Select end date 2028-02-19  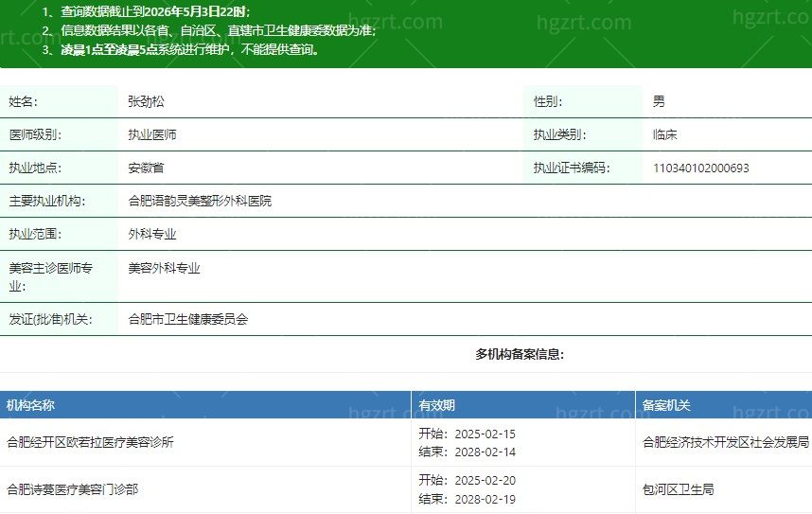click(485, 499)
